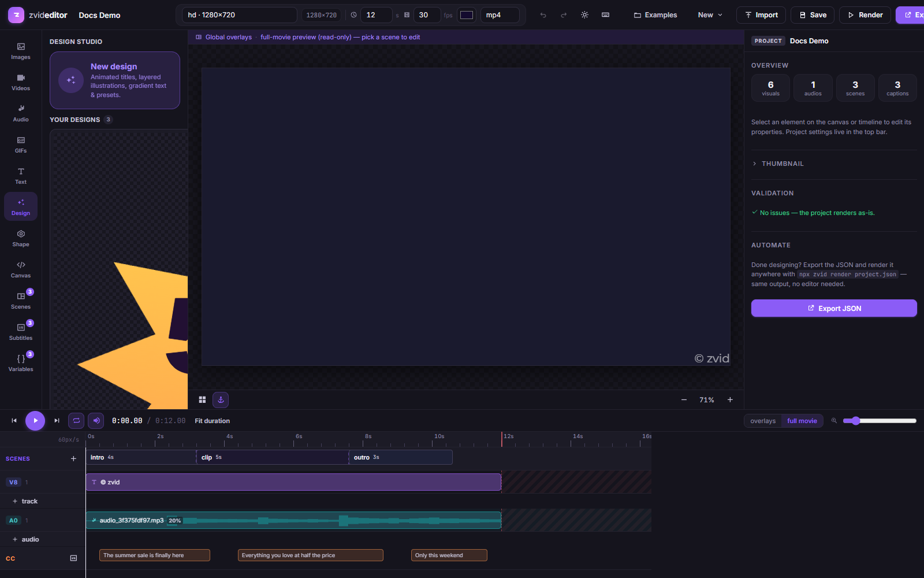This screenshot has height=578, width=924.
Task: Open the mp4 output format dropdown
Action: (x=500, y=15)
